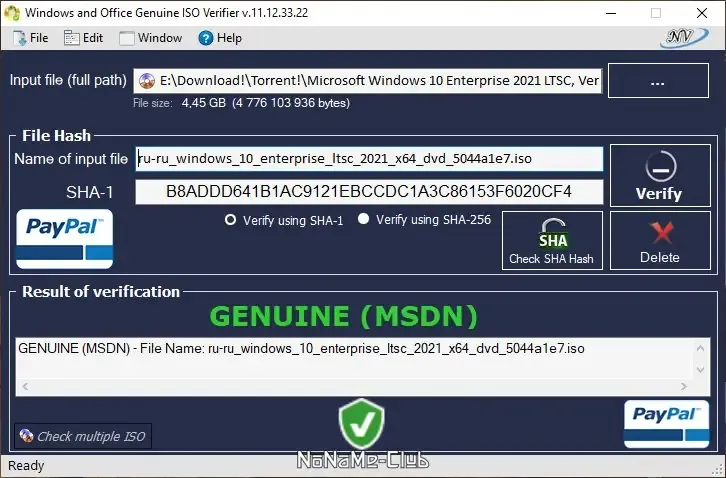The height and width of the screenshot is (478, 726).
Task: Click the NV logo in menu bar
Action: (x=684, y=38)
